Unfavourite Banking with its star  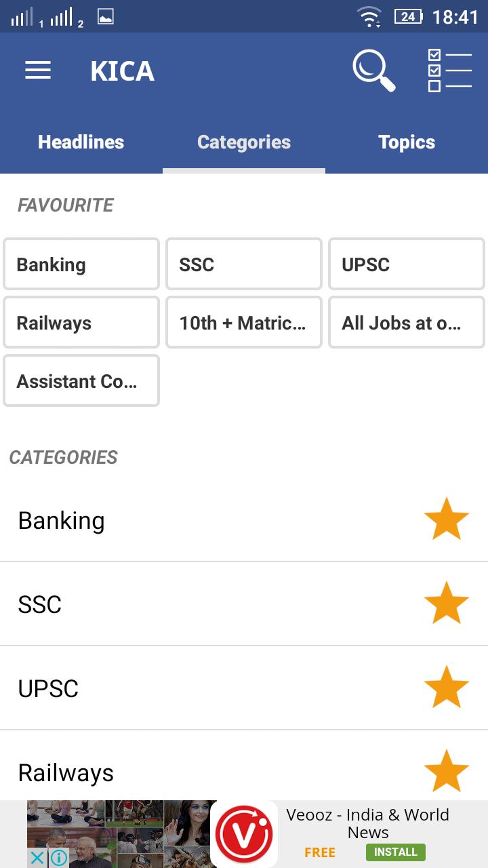[446, 519]
